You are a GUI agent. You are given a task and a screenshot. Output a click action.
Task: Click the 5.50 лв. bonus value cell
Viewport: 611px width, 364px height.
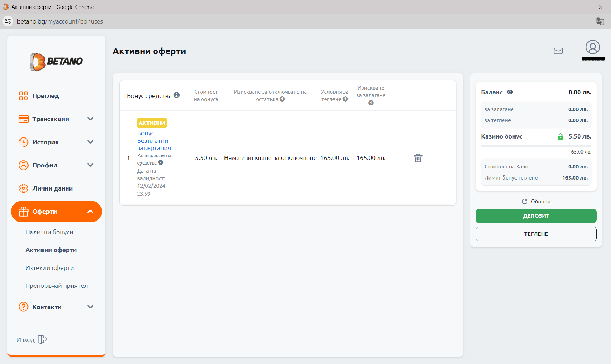coord(206,158)
